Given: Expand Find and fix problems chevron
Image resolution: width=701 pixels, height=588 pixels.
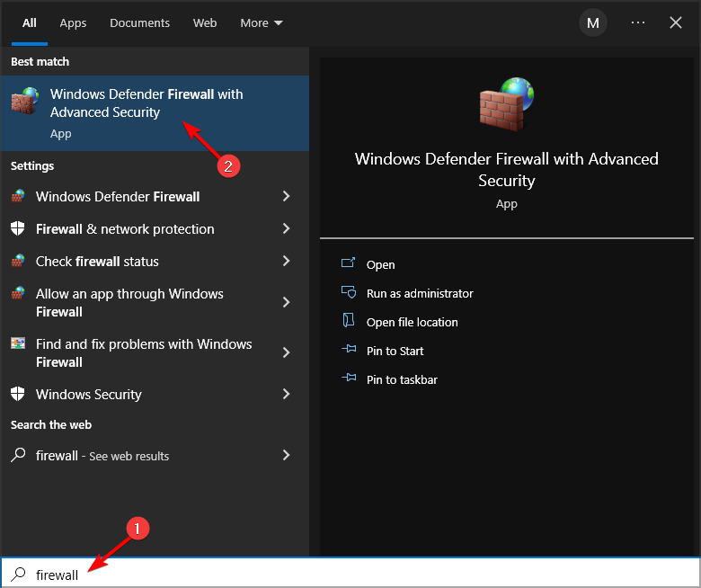Looking at the screenshot, I should (x=286, y=352).
